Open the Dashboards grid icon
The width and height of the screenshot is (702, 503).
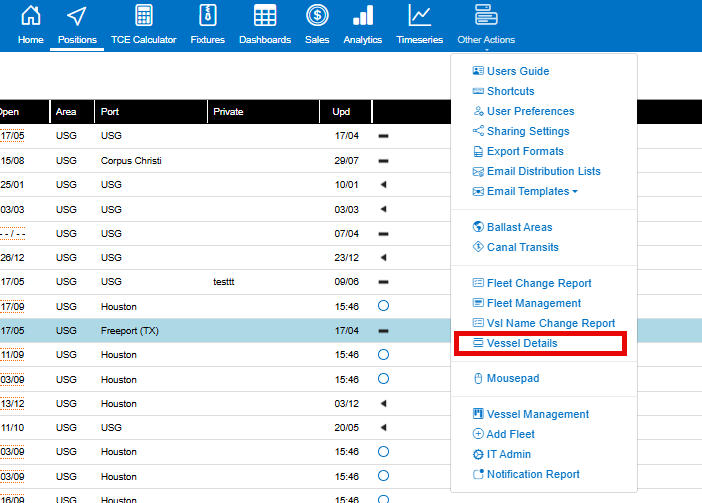point(264,24)
